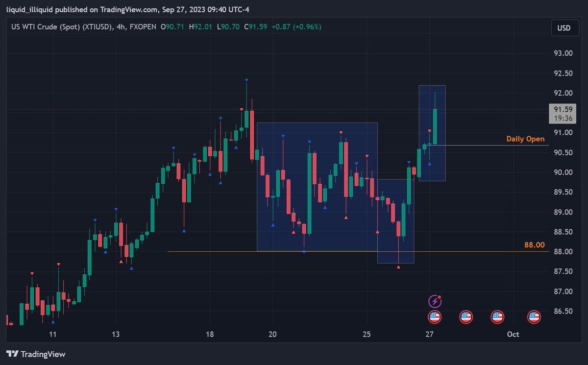
Task: Click the date label 11 on the time axis
Action: (x=53, y=334)
